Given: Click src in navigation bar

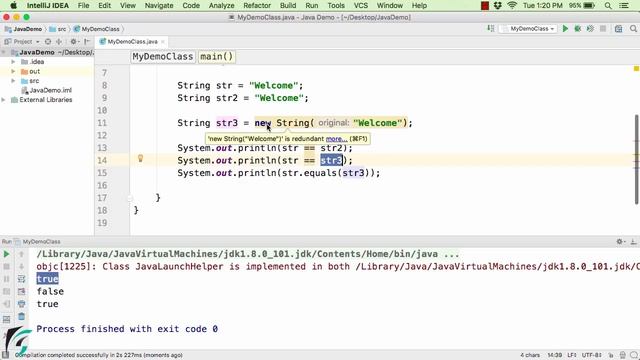Looking at the screenshot, I should (58, 29).
